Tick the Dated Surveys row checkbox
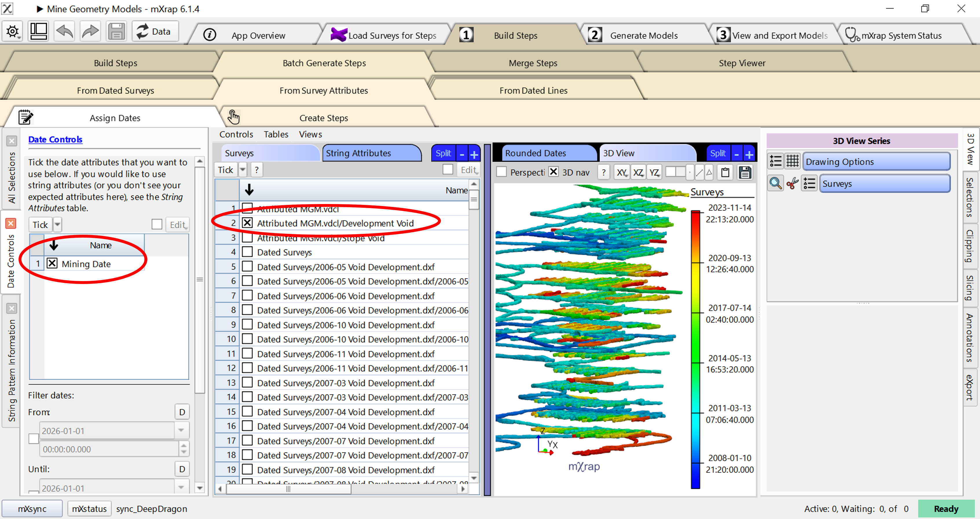Image resolution: width=980 pixels, height=519 pixels. (x=247, y=252)
